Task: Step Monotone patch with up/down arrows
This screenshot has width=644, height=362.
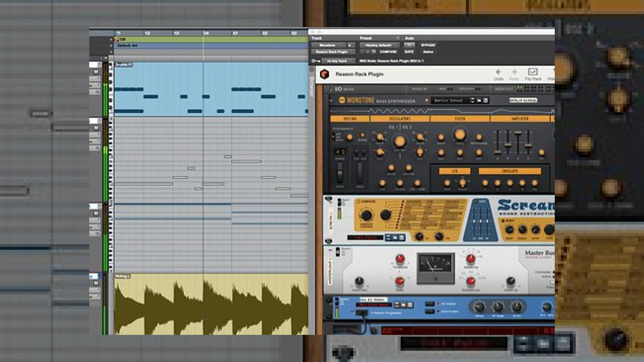Action: (x=473, y=100)
